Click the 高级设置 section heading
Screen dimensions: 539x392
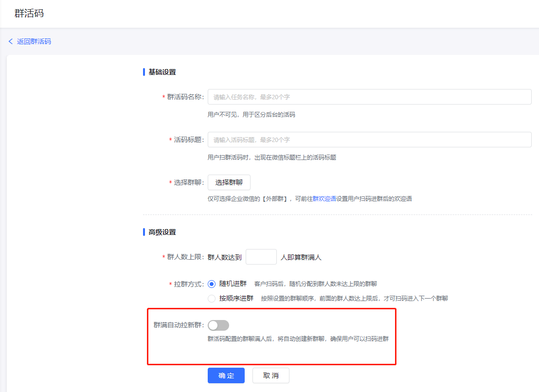(x=162, y=232)
